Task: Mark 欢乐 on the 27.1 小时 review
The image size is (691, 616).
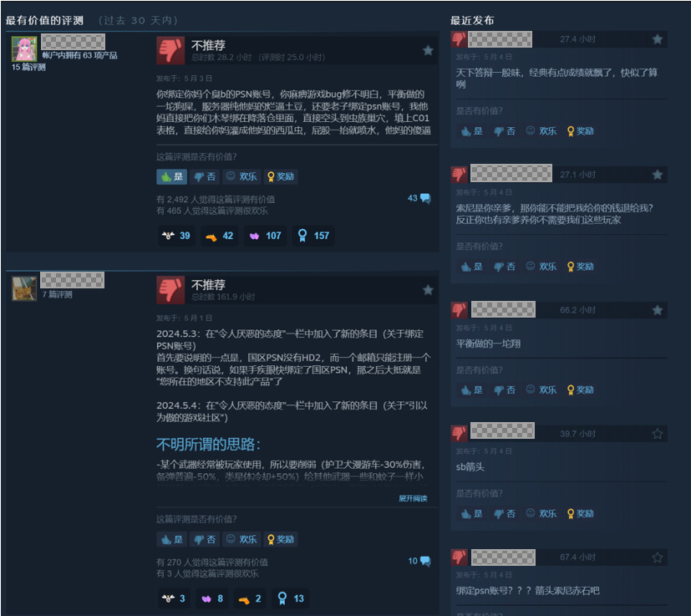Action: (541, 267)
